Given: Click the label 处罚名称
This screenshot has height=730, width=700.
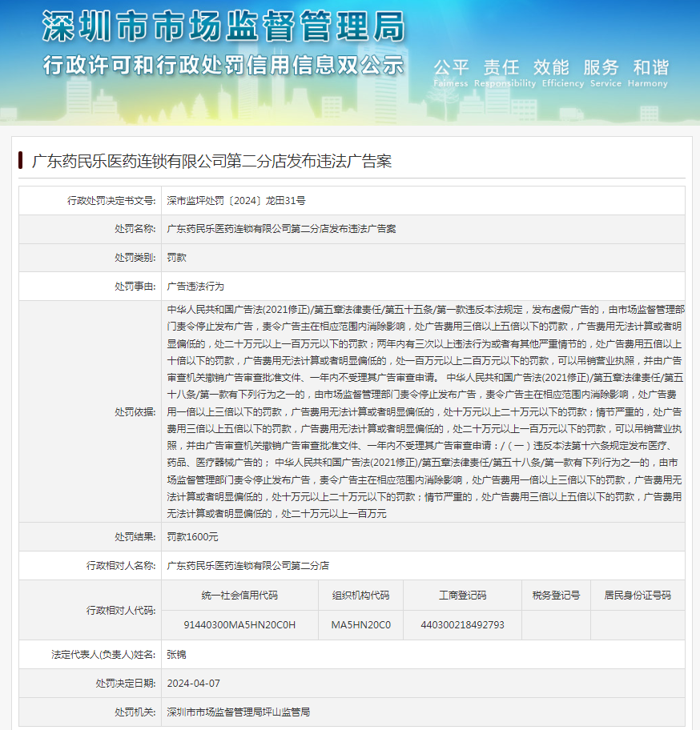Looking at the screenshot, I should (135, 229).
